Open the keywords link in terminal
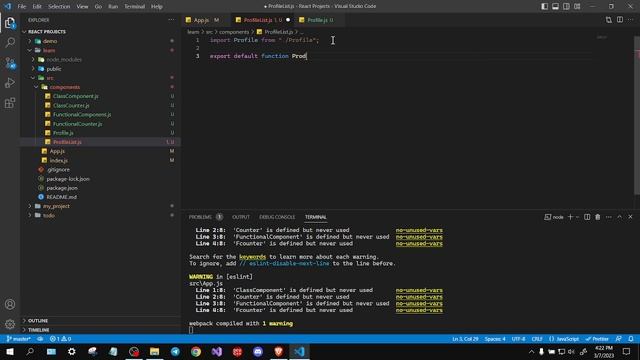This screenshot has width=640, height=360. (252, 257)
